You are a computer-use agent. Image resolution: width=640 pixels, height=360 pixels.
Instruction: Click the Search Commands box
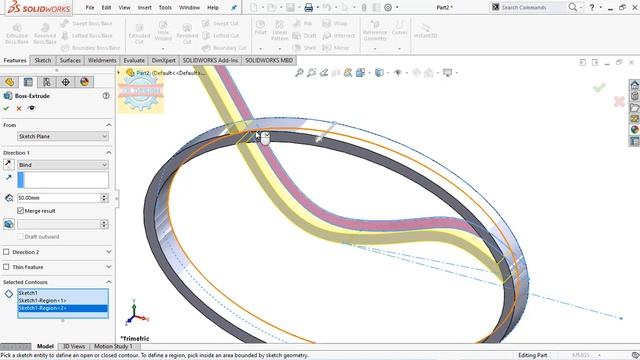[529, 7]
